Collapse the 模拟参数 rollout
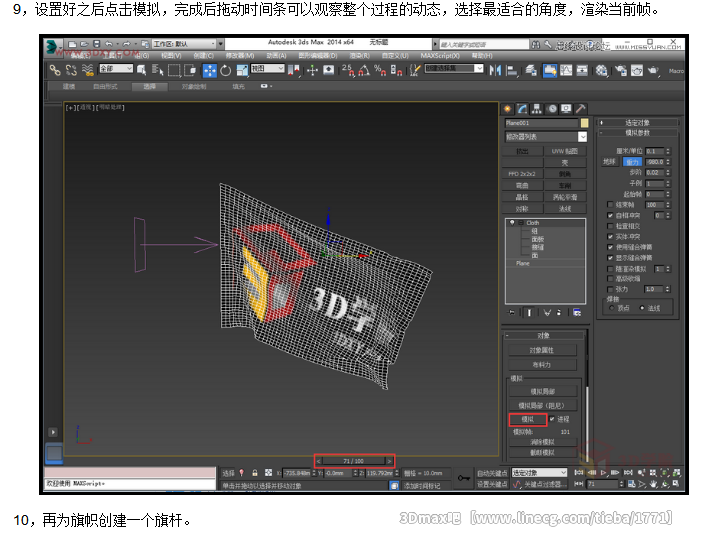Image resolution: width=712 pixels, height=537 pixels. click(638, 133)
